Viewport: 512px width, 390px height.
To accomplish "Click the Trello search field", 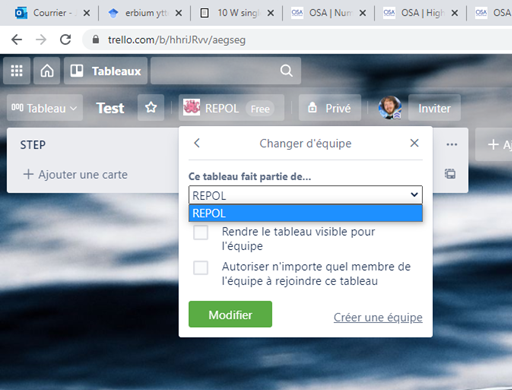I will [226, 71].
